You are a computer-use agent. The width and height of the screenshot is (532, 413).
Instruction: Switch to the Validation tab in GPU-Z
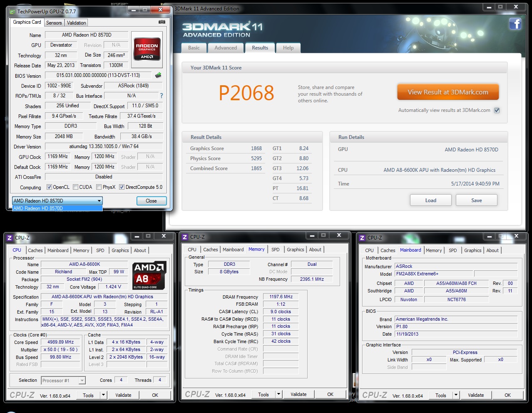(x=77, y=23)
